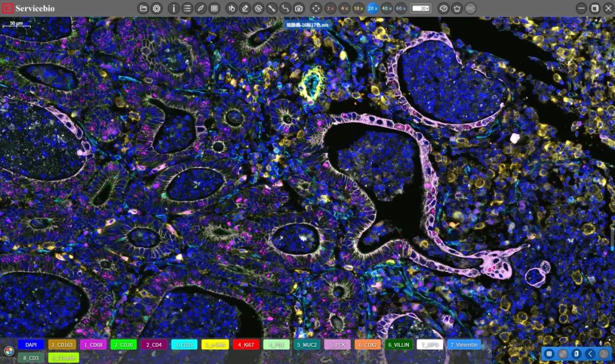The width and height of the screenshot is (615, 364).
Task: Click the barcode icon in the toolbar
Action: [214, 9]
